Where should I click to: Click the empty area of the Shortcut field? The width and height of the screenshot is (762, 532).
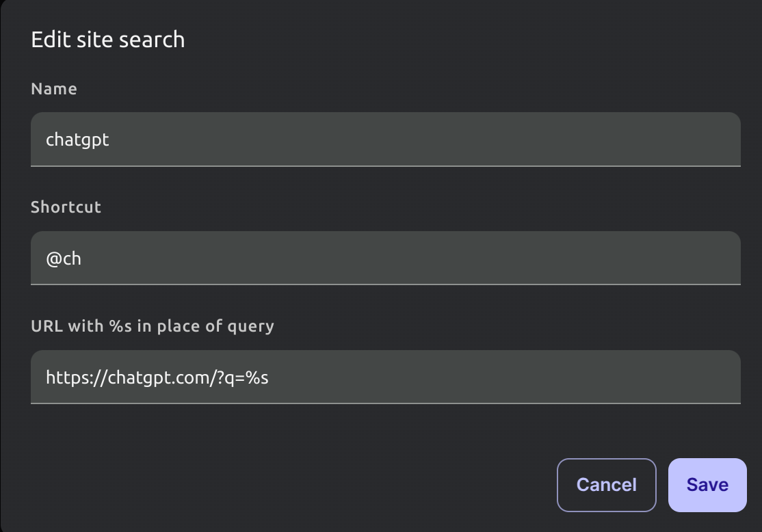[479, 258]
